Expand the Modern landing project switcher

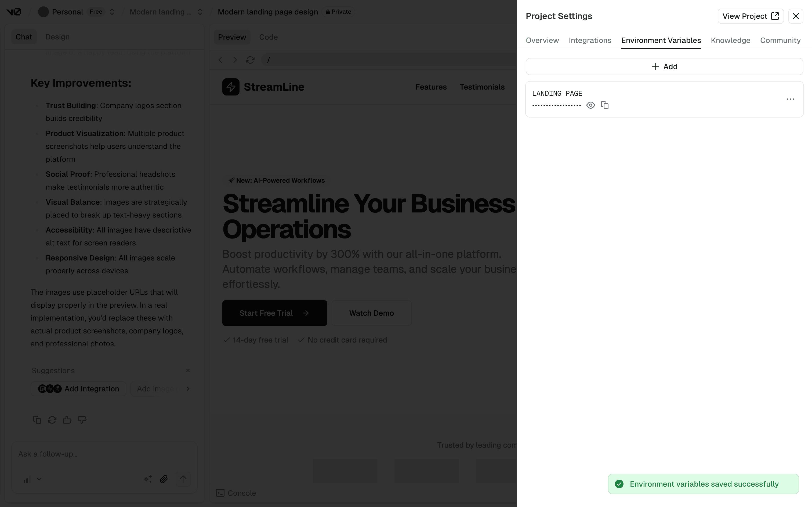(200, 12)
